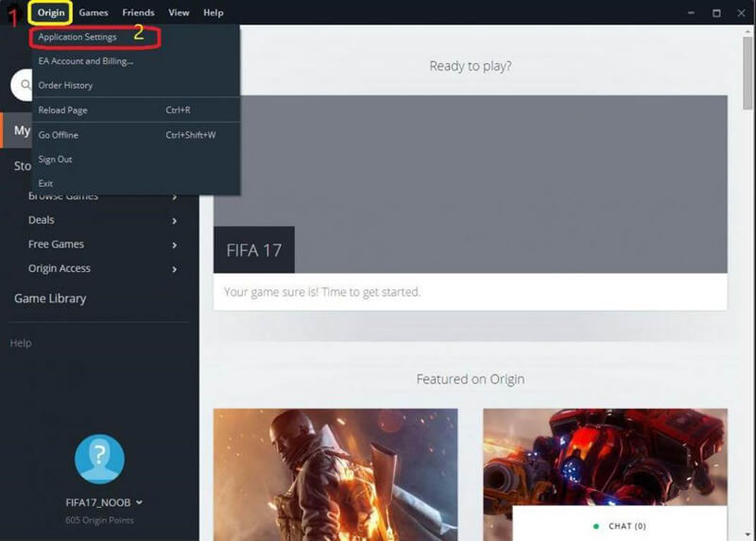Click the FIFA17_NOOB username

[x=98, y=502]
